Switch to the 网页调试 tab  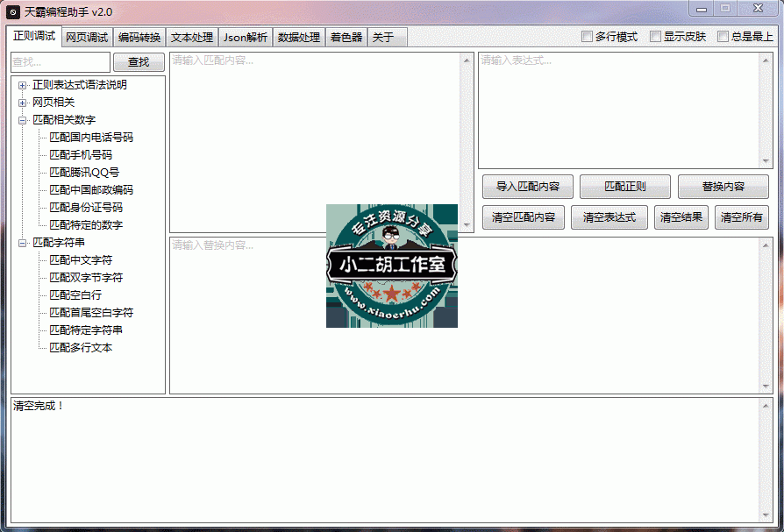click(87, 38)
